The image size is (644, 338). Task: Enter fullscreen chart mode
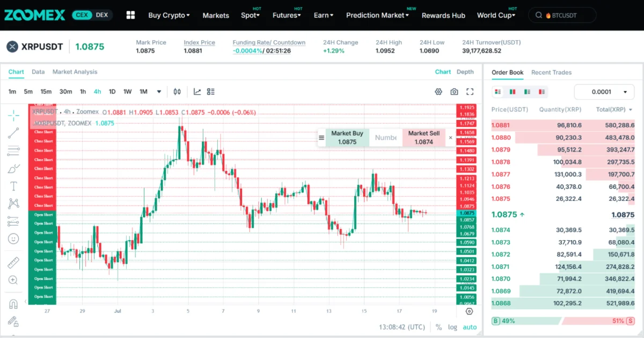click(470, 91)
